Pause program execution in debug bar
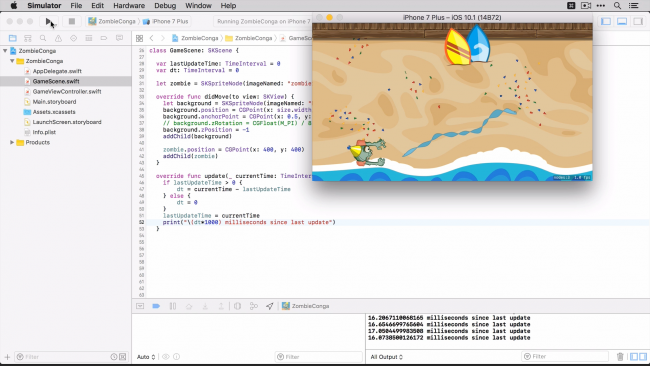 coord(173,306)
